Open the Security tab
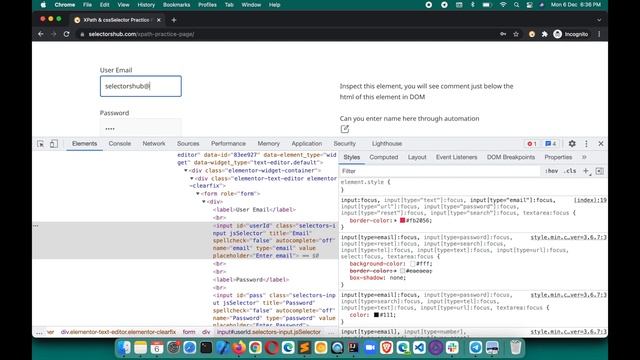 coord(344,144)
